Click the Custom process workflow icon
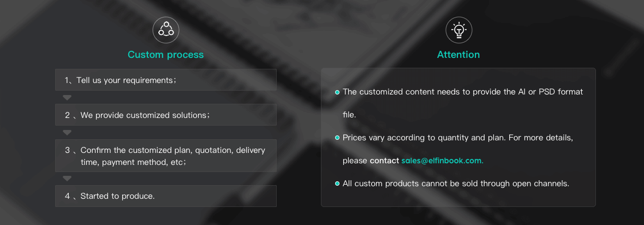644x225 pixels. pos(166,30)
